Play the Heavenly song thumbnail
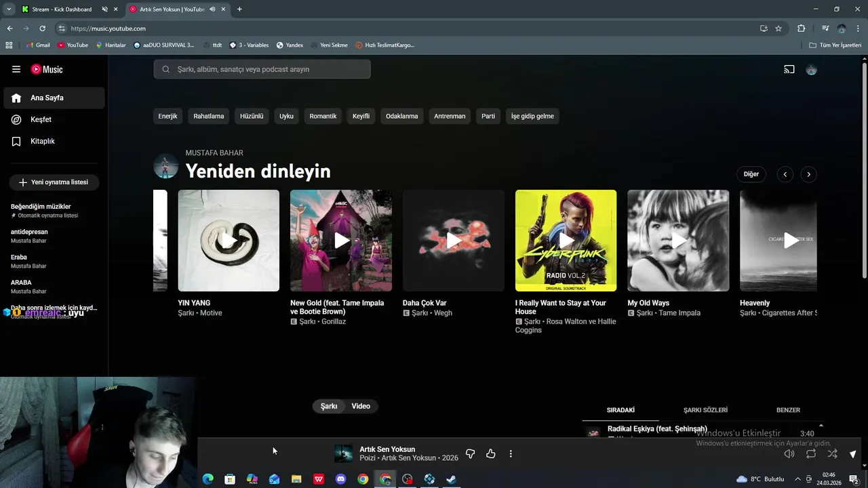This screenshot has width=868, height=488. [x=778, y=241]
